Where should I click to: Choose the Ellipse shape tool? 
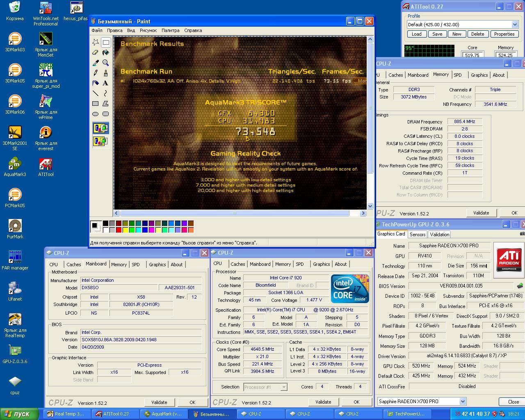(96, 114)
